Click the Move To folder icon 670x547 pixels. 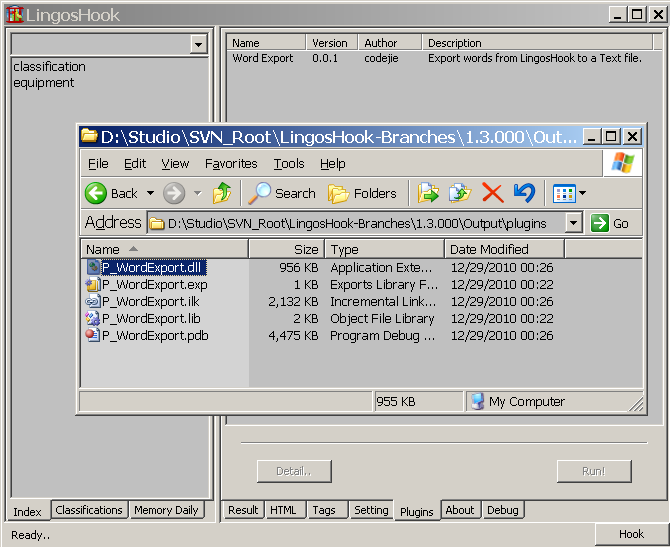[x=428, y=193]
